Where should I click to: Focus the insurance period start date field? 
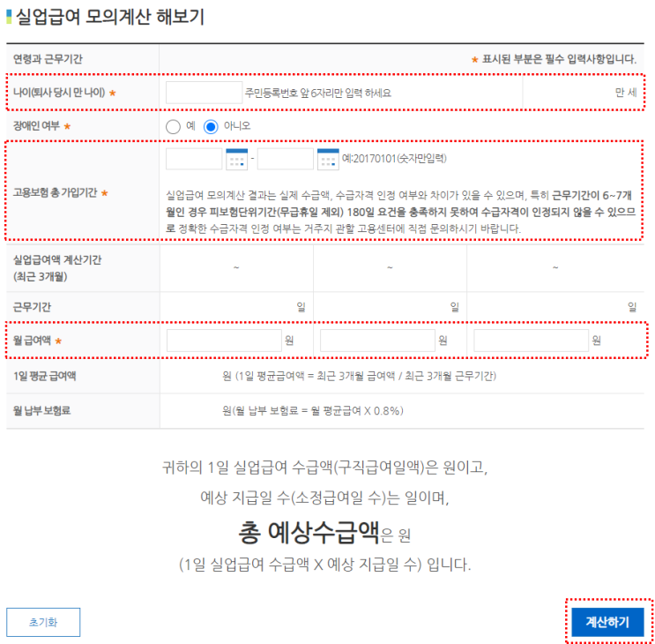click(194, 159)
